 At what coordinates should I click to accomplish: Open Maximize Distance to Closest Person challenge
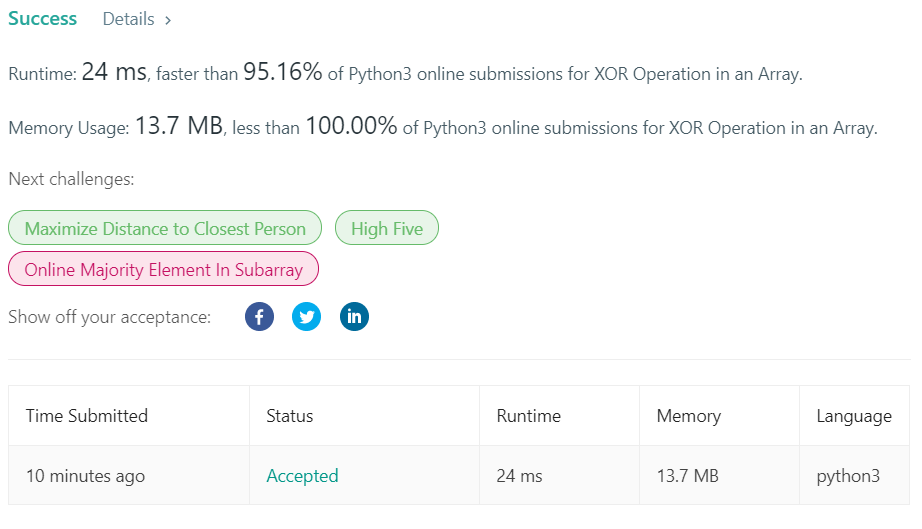(x=165, y=228)
